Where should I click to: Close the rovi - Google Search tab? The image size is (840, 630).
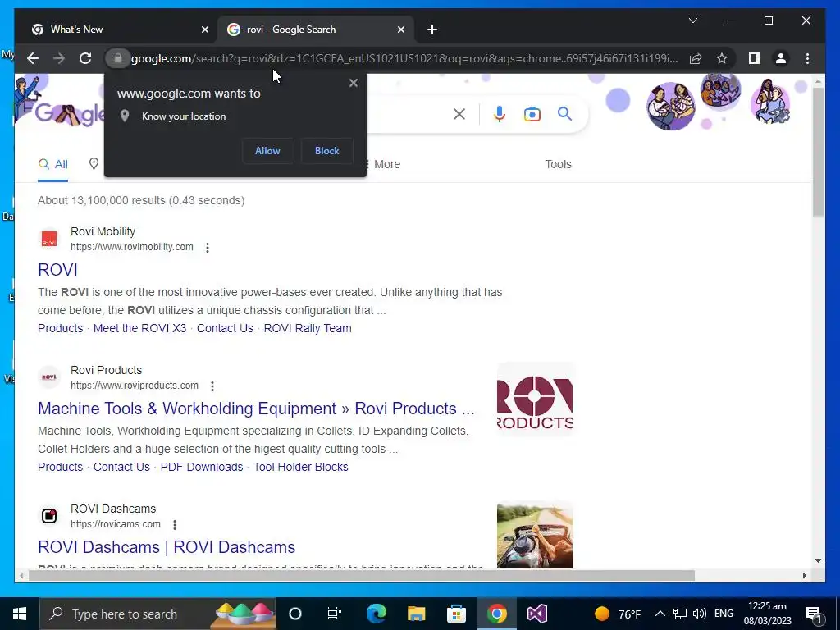[400, 30]
